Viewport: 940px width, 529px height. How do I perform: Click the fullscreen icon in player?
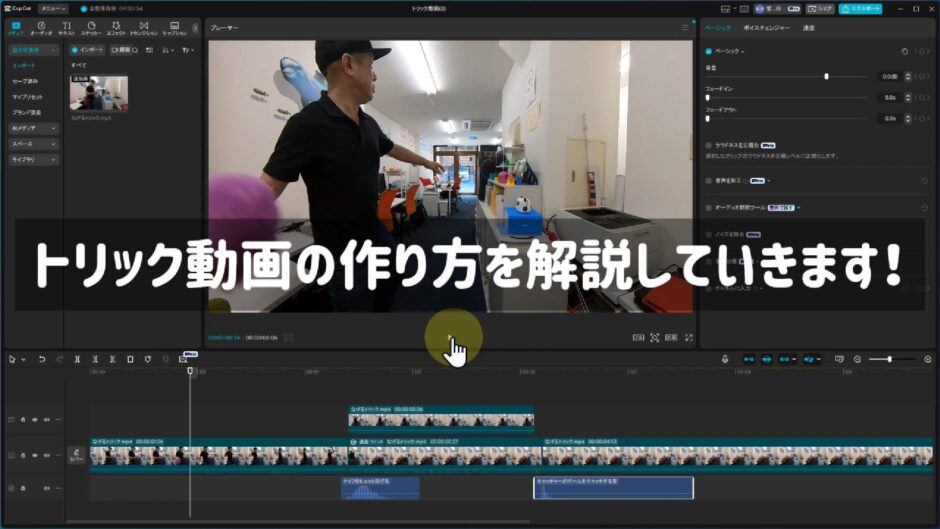689,338
